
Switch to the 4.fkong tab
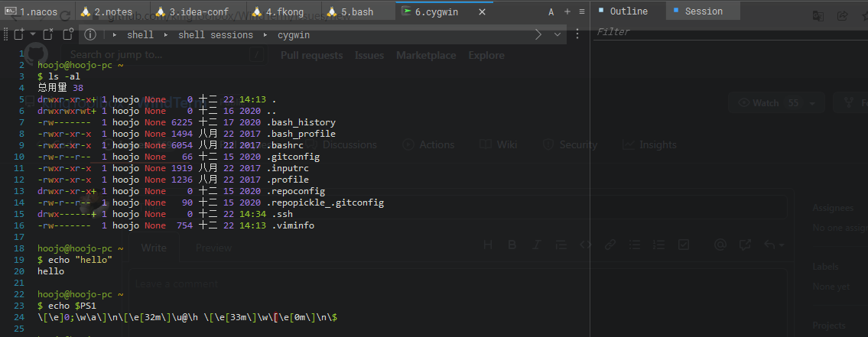click(x=284, y=11)
